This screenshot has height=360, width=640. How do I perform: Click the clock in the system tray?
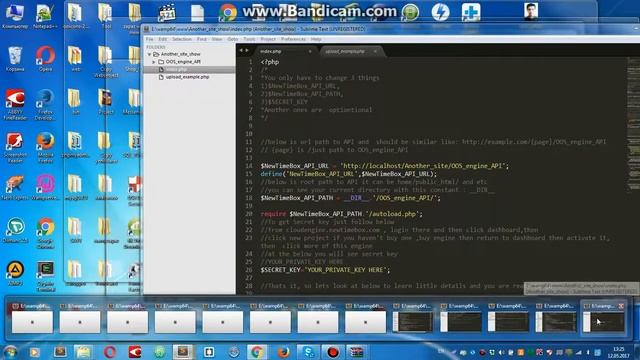coord(618,352)
